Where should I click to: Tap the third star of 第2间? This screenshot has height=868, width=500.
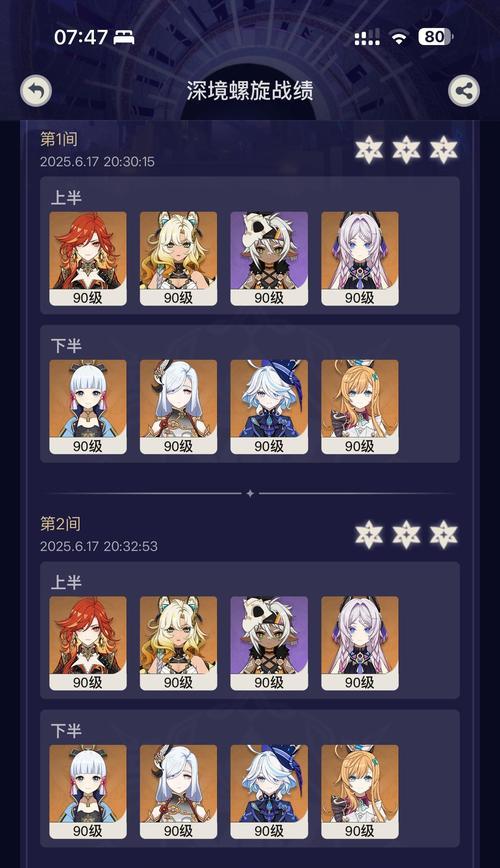tap(444, 534)
